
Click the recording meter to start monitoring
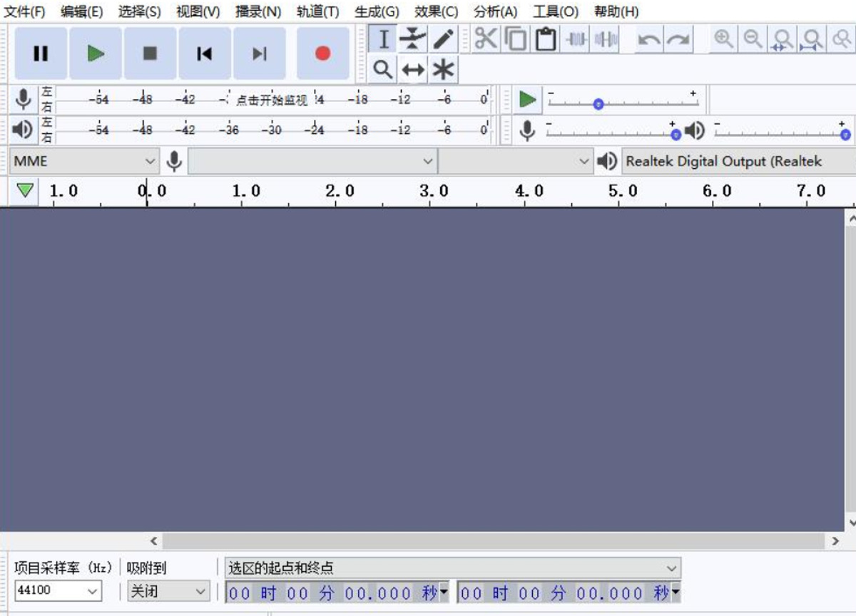[272, 100]
